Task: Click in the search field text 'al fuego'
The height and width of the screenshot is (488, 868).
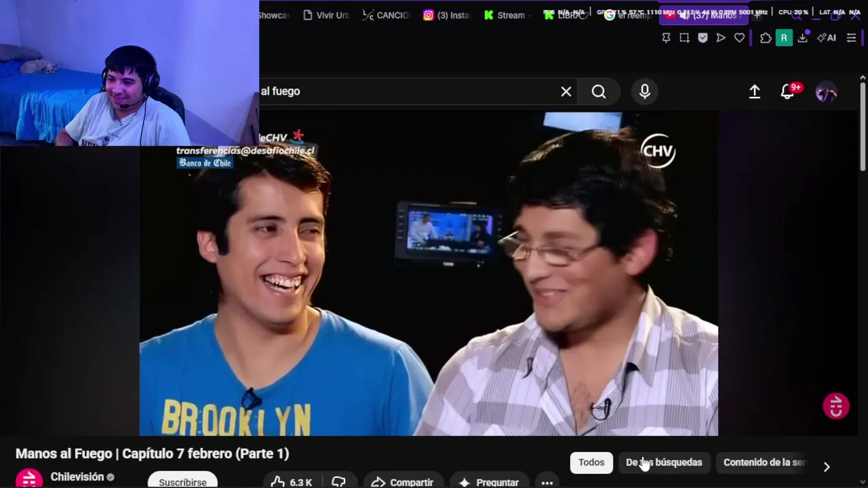Action: (x=280, y=91)
